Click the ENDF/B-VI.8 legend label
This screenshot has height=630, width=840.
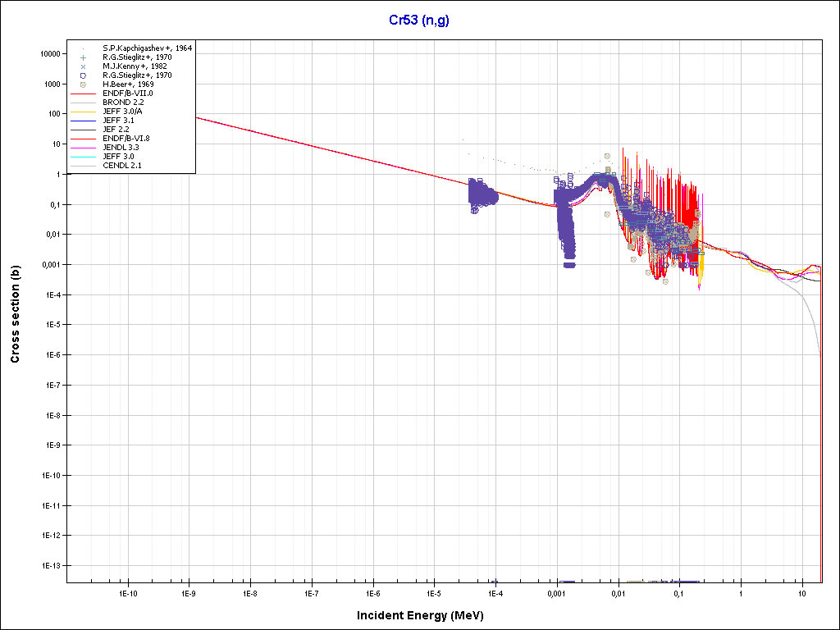click(126, 139)
